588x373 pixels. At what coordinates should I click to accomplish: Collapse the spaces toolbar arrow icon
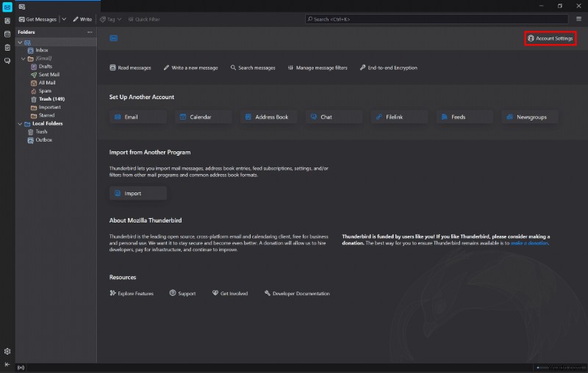tap(7, 364)
